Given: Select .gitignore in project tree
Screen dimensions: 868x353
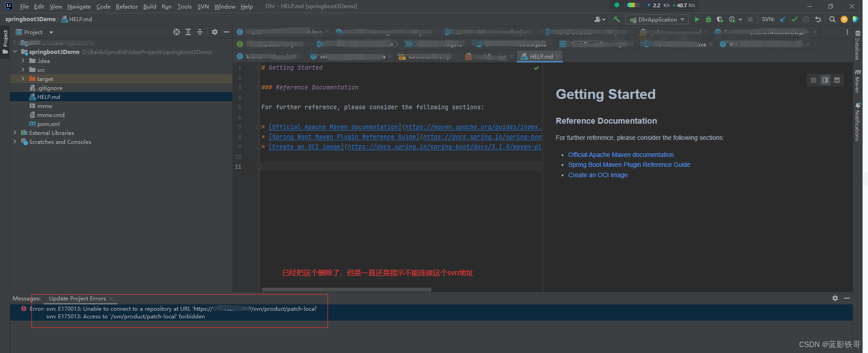Looking at the screenshot, I should (x=49, y=88).
